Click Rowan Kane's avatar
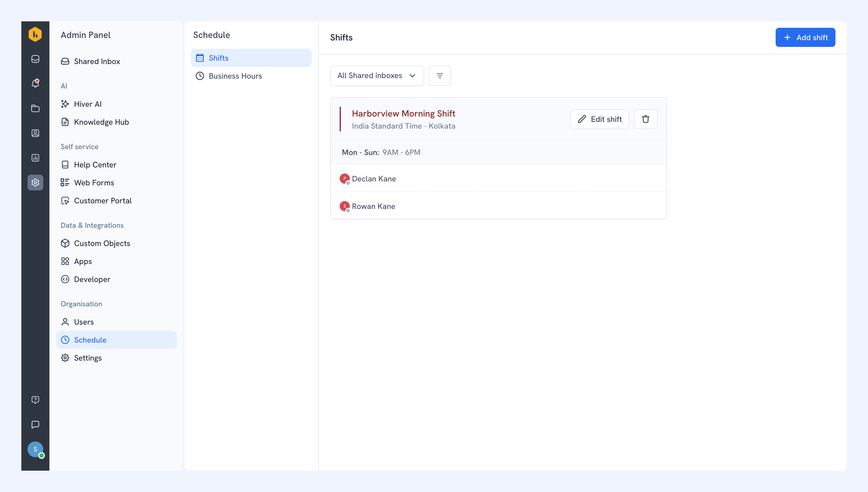This screenshot has width=868, height=492. 344,206
